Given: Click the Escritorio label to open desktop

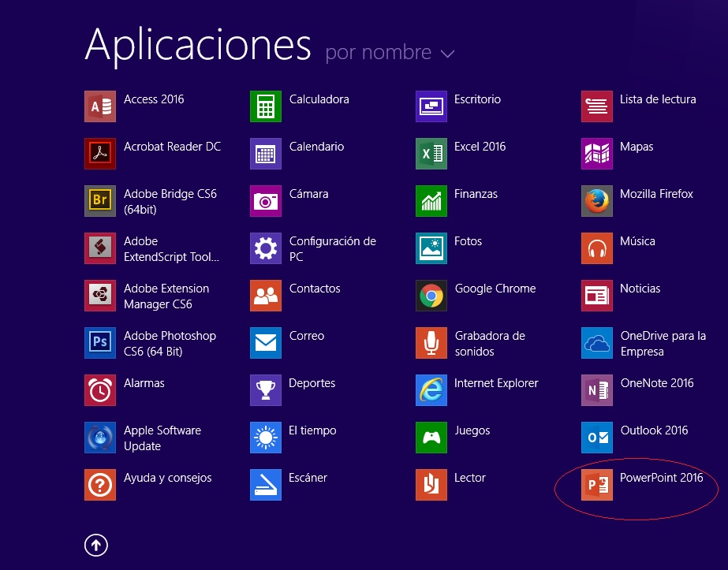Looking at the screenshot, I should (477, 99).
